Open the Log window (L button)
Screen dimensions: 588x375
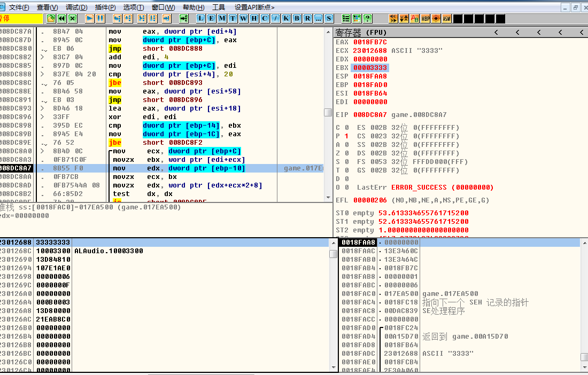pyautogui.click(x=200, y=19)
